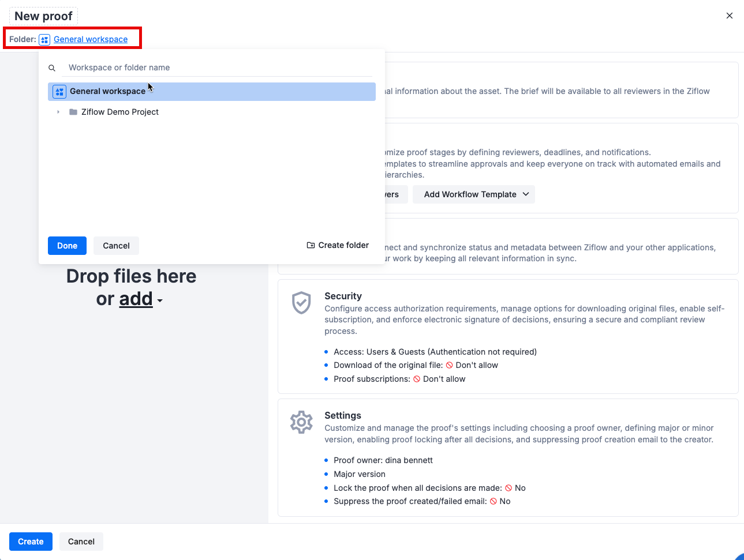Click the blue Create button
The width and height of the screenshot is (744, 560).
[x=31, y=542]
